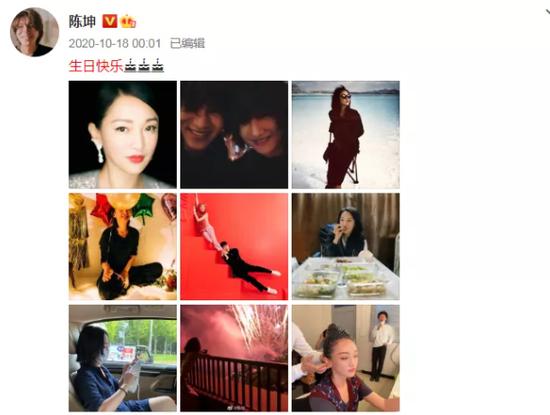Click the last birthday cake emoji
Screen dimensions: 550x415
point(157,66)
